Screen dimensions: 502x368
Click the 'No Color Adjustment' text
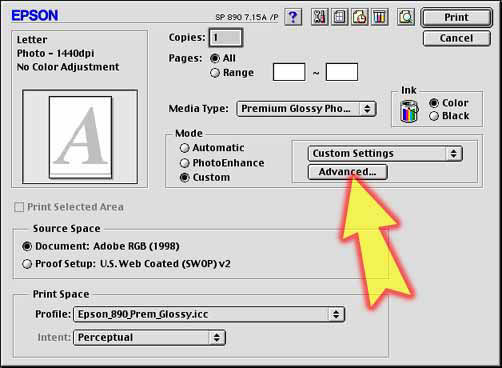click(x=68, y=67)
